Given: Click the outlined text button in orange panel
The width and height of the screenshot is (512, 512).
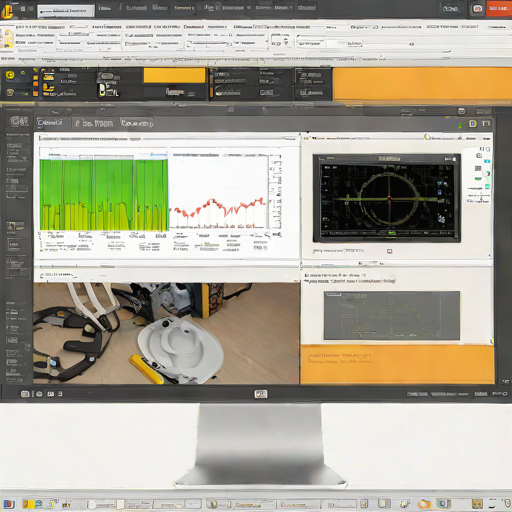Looking at the screenshot, I should tap(339, 358).
